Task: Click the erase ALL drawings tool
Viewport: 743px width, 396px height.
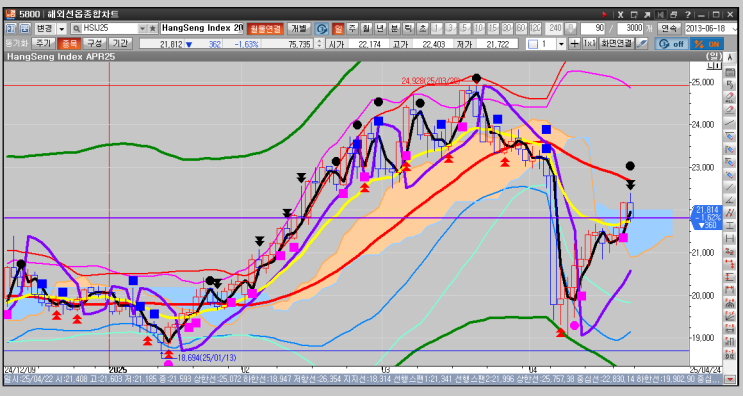Action: pyautogui.click(x=729, y=98)
